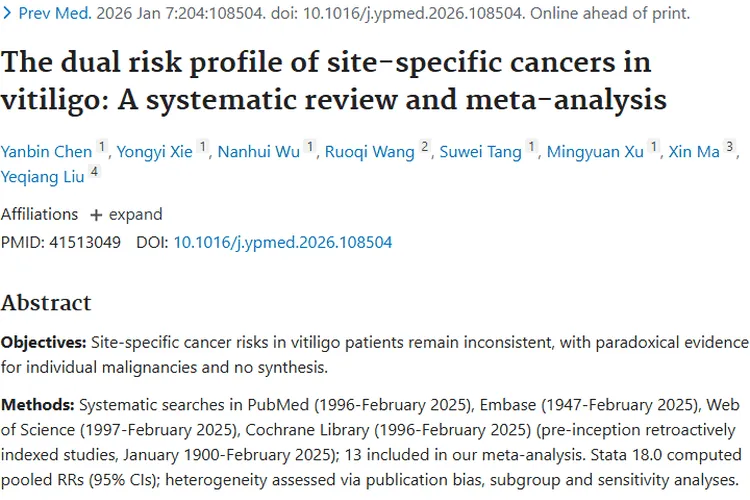Show affiliation 3 next to Xin Ma

[x=731, y=149]
